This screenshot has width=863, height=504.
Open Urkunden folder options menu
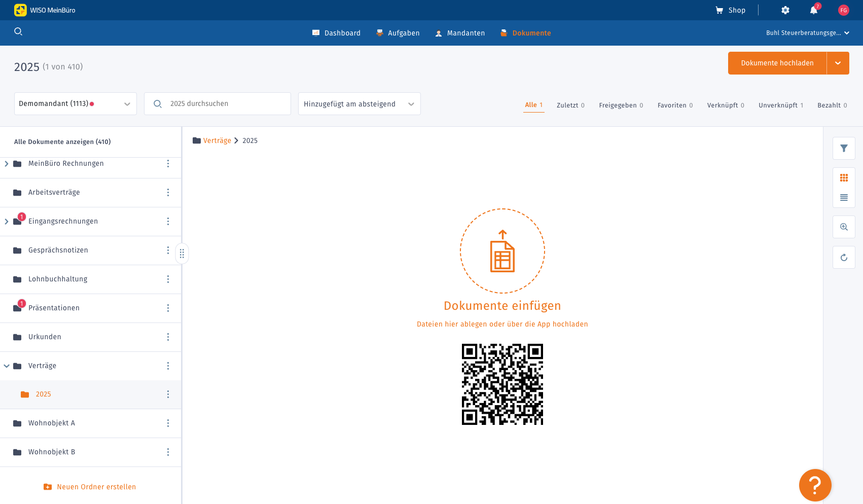click(168, 337)
